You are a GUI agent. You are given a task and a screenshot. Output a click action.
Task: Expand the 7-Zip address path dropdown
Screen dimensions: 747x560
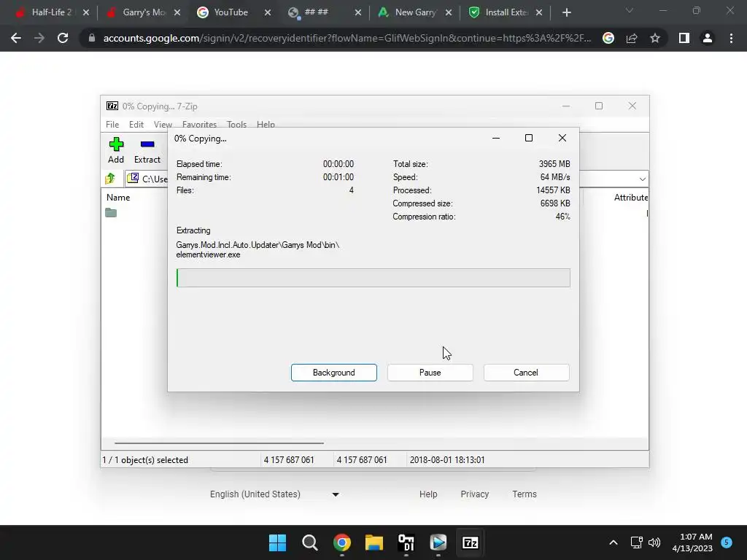(642, 179)
